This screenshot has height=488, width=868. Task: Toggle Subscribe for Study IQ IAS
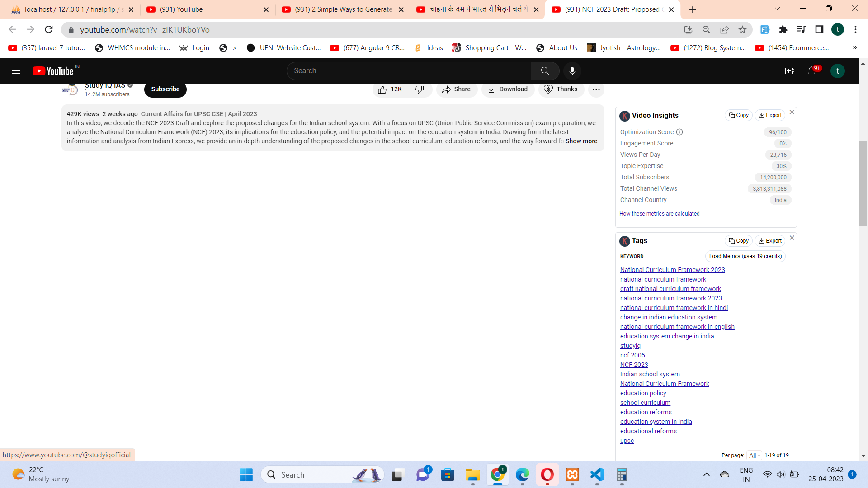coord(165,89)
